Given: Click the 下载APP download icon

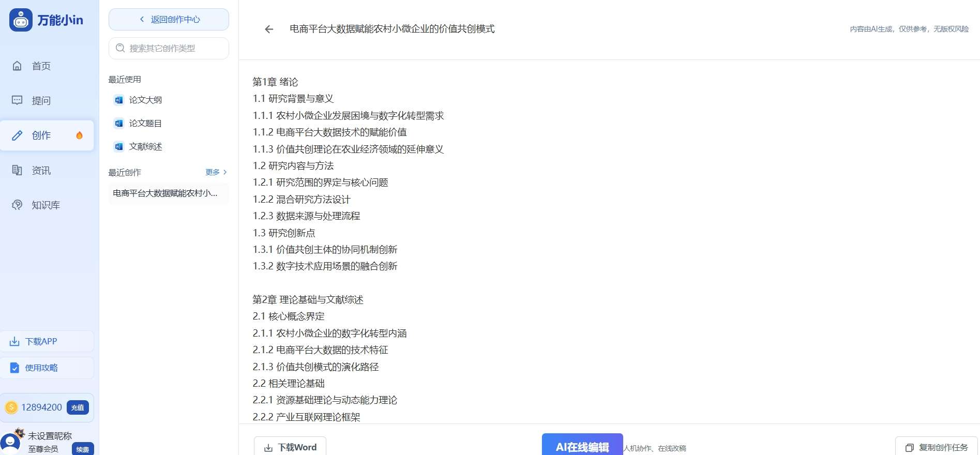Looking at the screenshot, I should pyautogui.click(x=14, y=341).
